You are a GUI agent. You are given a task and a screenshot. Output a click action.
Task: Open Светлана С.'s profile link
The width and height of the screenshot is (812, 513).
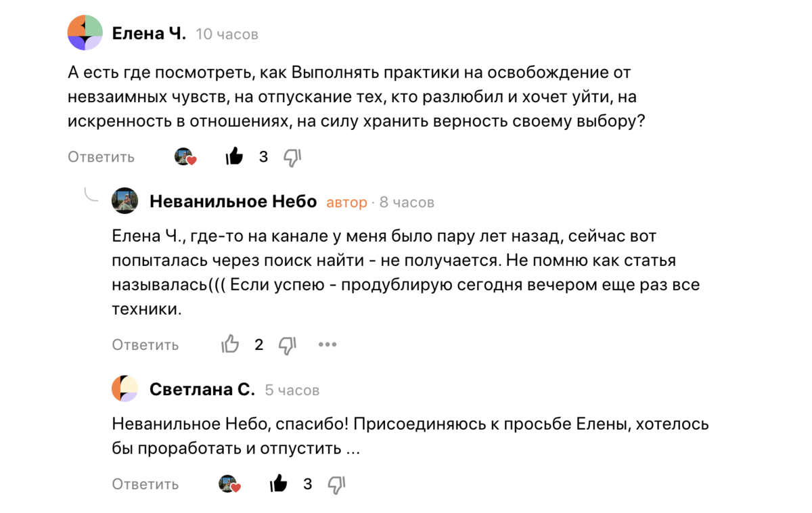pyautogui.click(x=201, y=389)
